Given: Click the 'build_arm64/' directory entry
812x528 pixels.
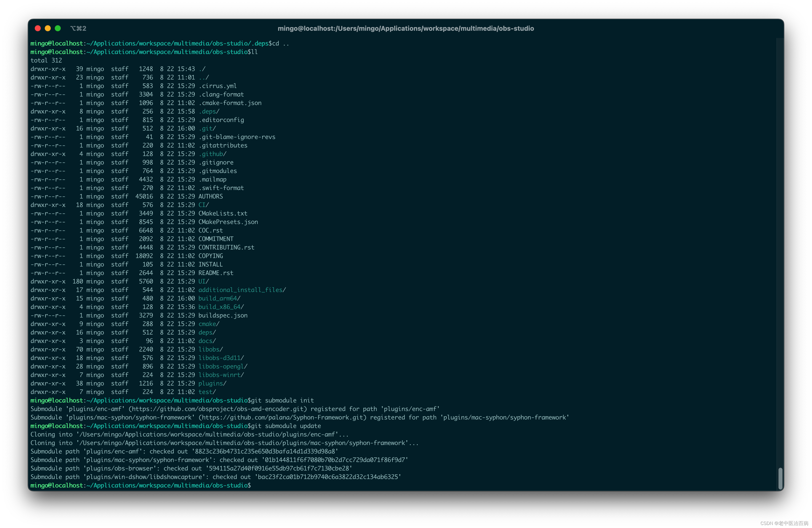Looking at the screenshot, I should [x=219, y=298].
